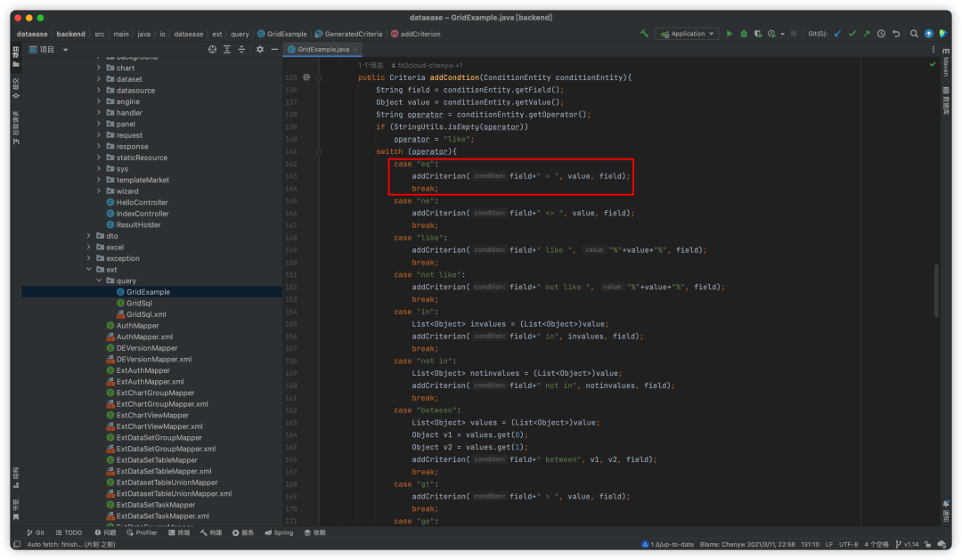Click the UTF-8 encoding in status bar
The width and height of the screenshot is (962, 560).
tap(848, 544)
